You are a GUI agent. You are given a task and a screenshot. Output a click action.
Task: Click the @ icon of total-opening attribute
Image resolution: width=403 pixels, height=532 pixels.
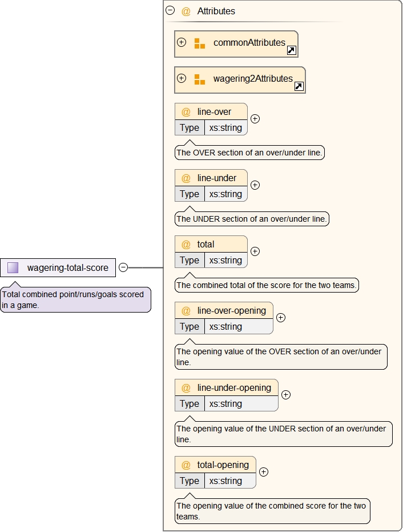pos(186,465)
